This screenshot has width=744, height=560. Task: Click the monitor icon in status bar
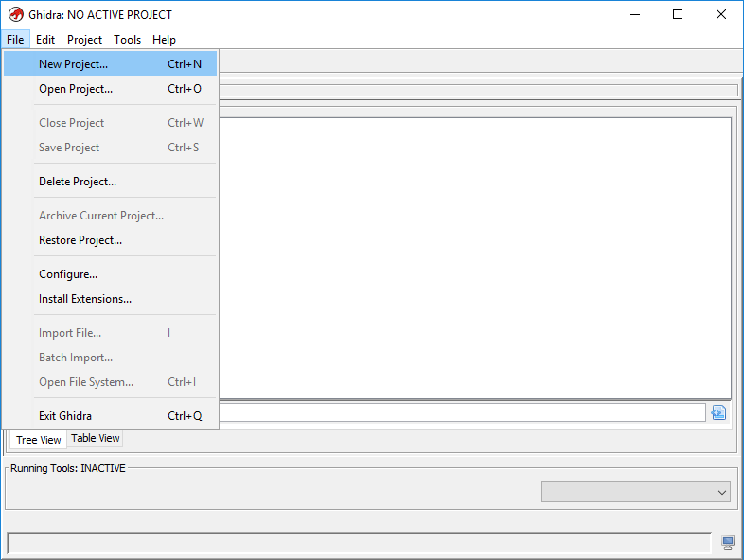tap(728, 542)
